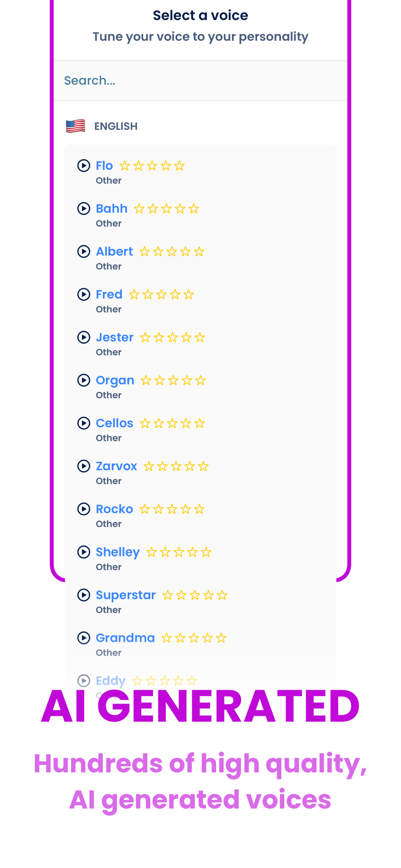Select the Superstar voice name
401x868 pixels.
tap(125, 595)
